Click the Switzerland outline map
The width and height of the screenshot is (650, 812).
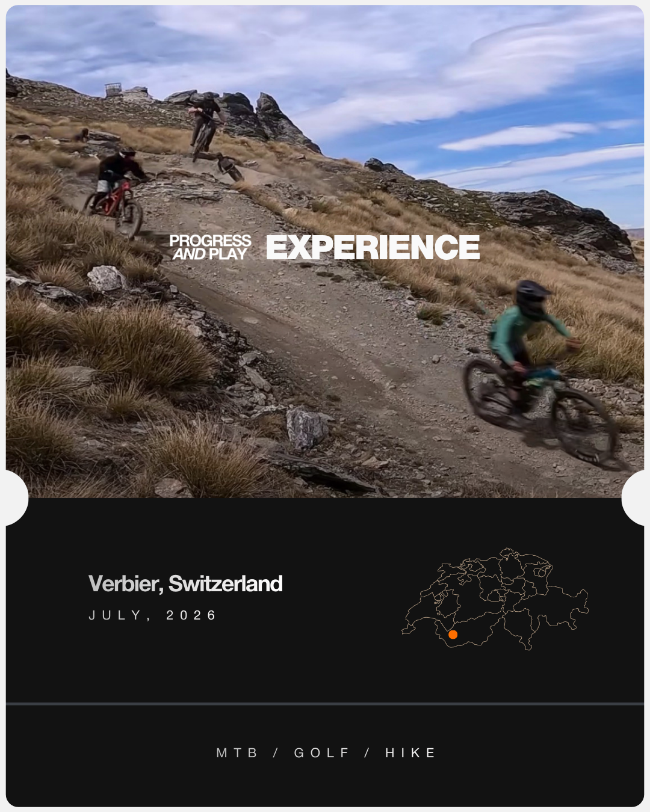[495, 599]
